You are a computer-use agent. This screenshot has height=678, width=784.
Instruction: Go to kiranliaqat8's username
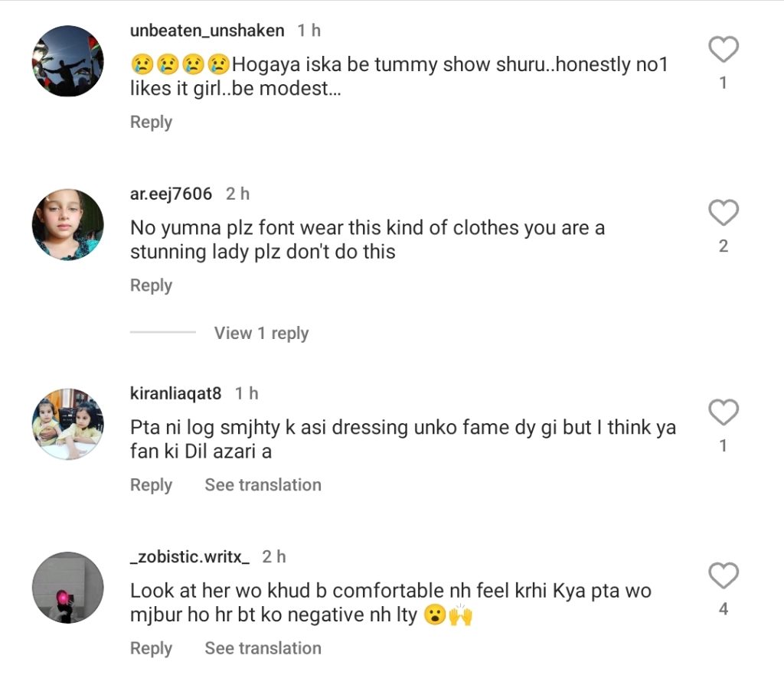[x=175, y=393]
